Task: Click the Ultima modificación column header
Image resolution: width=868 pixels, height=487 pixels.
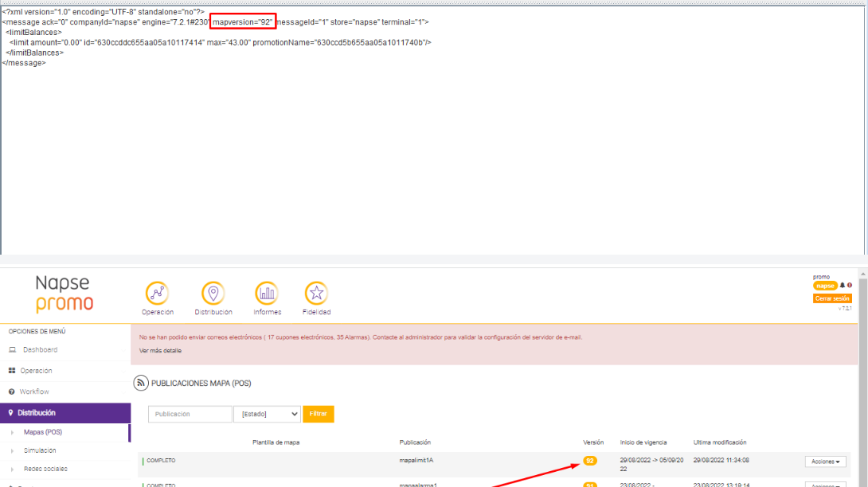Action: (720, 442)
